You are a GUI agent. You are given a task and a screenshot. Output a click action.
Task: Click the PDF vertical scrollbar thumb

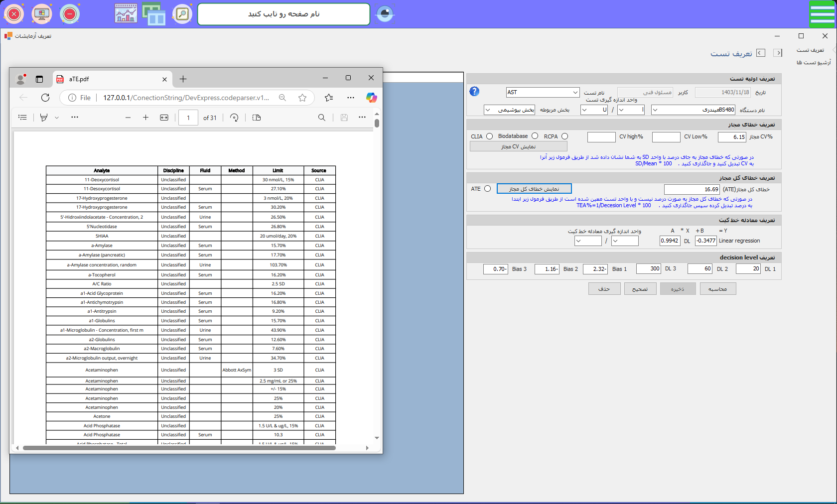coord(377,123)
